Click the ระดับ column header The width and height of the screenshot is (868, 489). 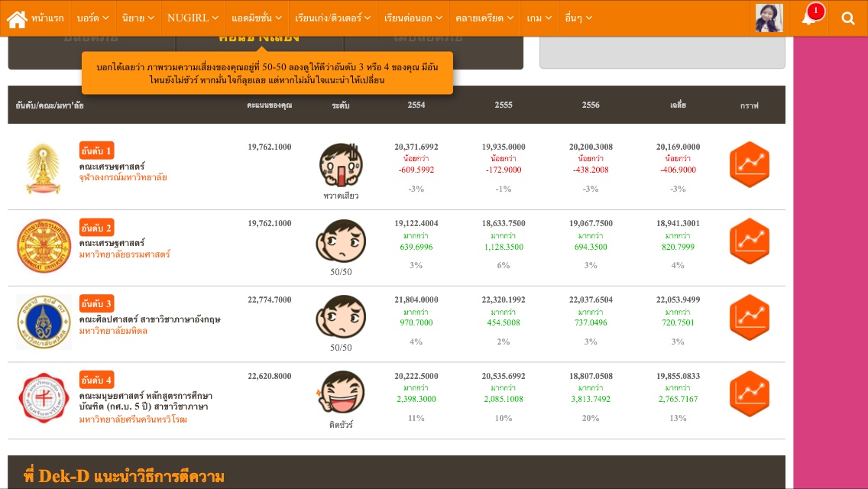tap(341, 105)
